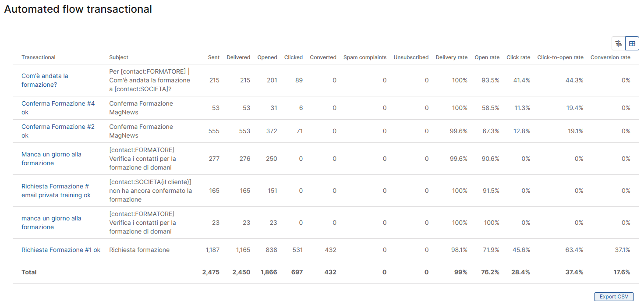Click the Unsubscribed column header
The image size is (644, 305).
[411, 57]
